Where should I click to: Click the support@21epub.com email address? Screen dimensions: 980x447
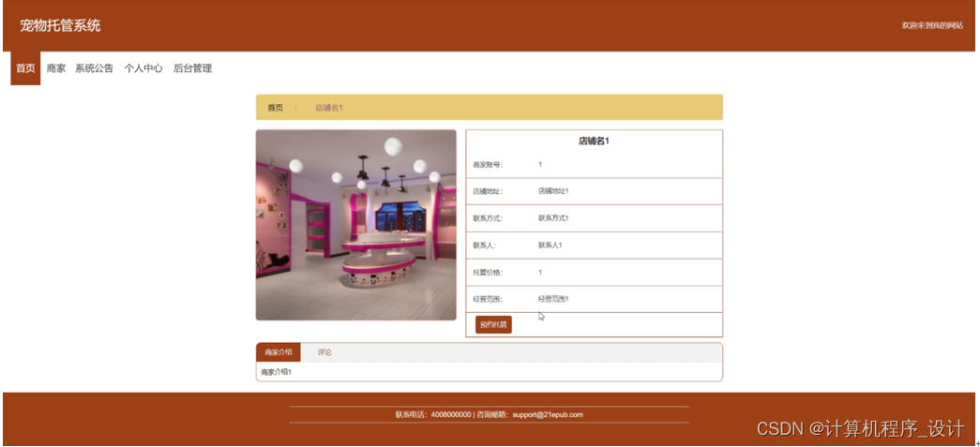(548, 414)
